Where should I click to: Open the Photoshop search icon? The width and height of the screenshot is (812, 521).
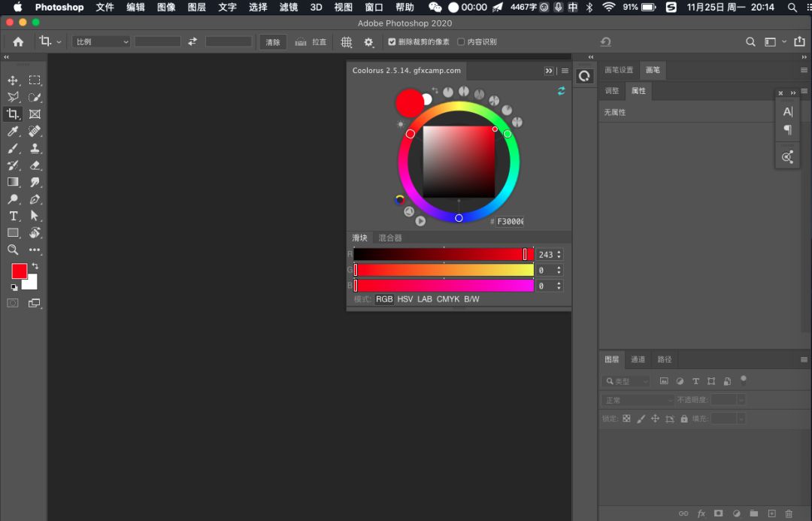750,42
